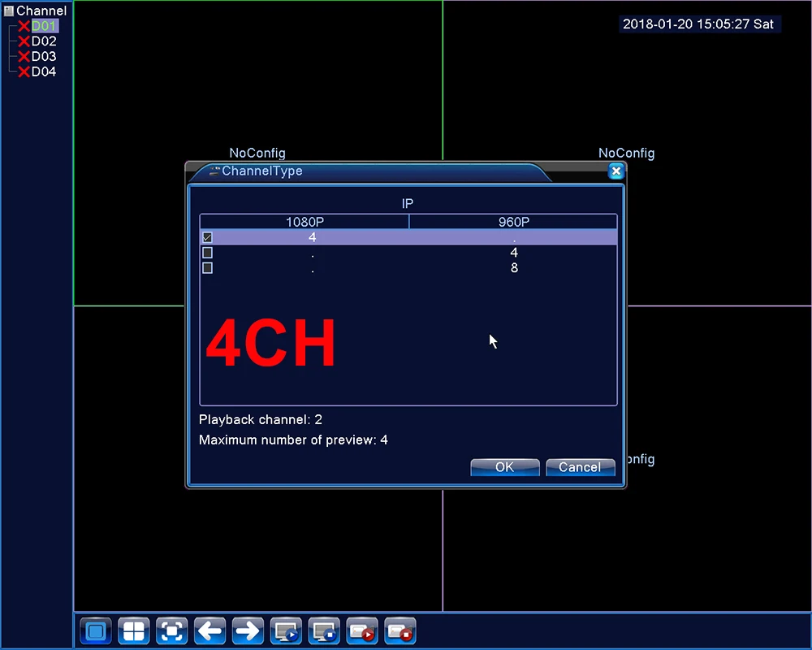The width and height of the screenshot is (812, 650).
Task: Start preview with monitor play icon
Action: (286, 630)
